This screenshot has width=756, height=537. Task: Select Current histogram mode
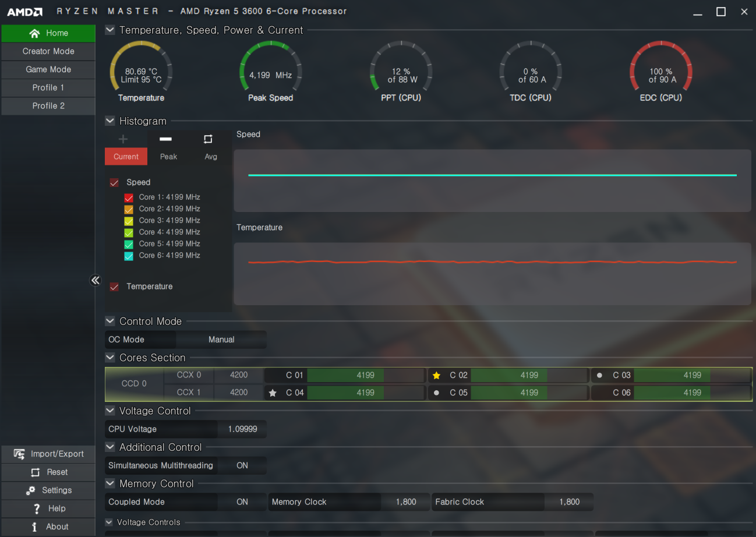coord(126,157)
